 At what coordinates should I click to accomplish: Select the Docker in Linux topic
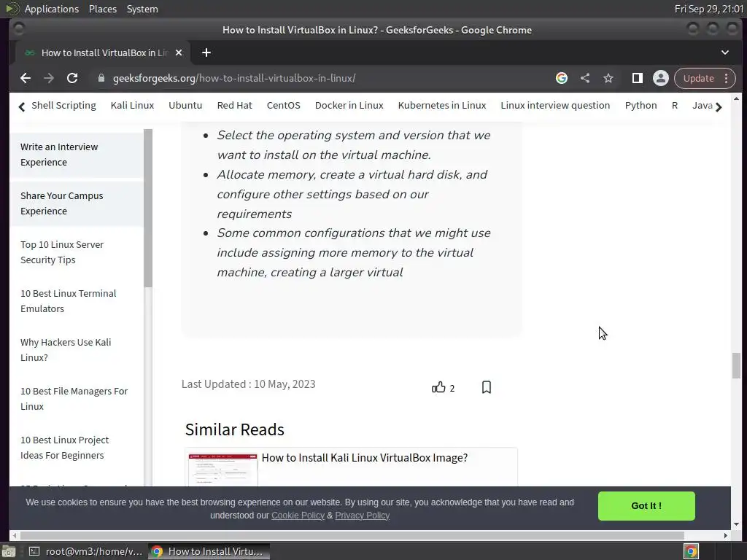point(349,105)
